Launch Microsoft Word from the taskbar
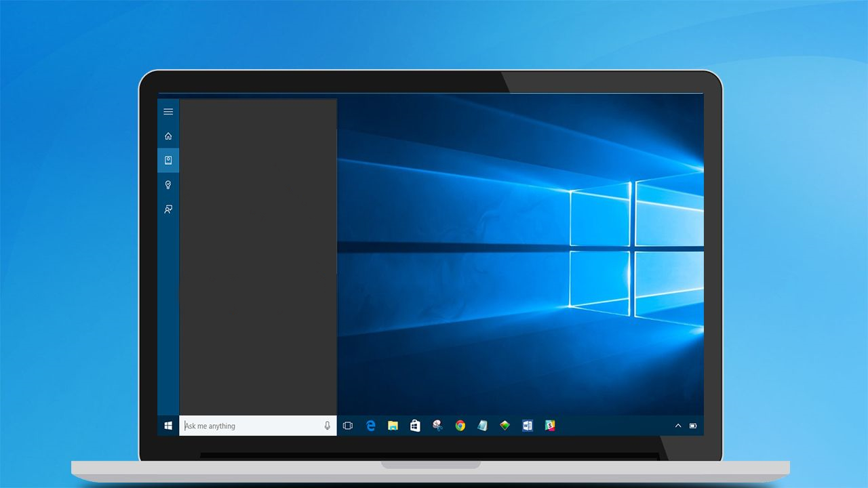The image size is (868, 488). 528,426
